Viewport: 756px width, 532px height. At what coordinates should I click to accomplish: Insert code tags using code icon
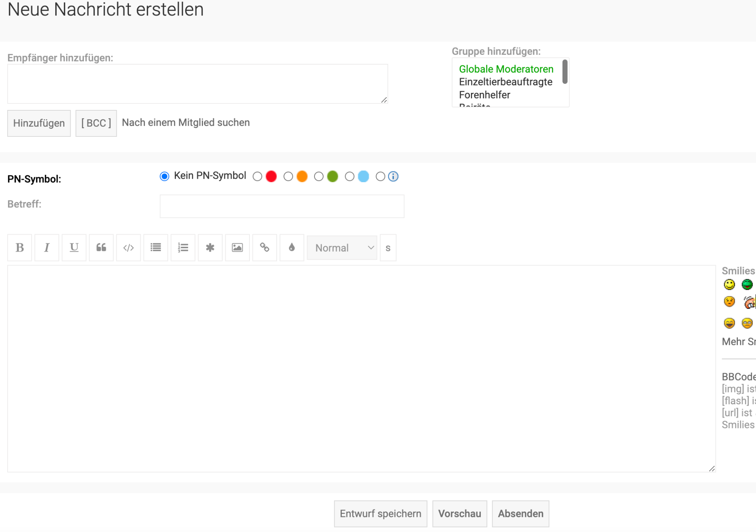tap(129, 248)
